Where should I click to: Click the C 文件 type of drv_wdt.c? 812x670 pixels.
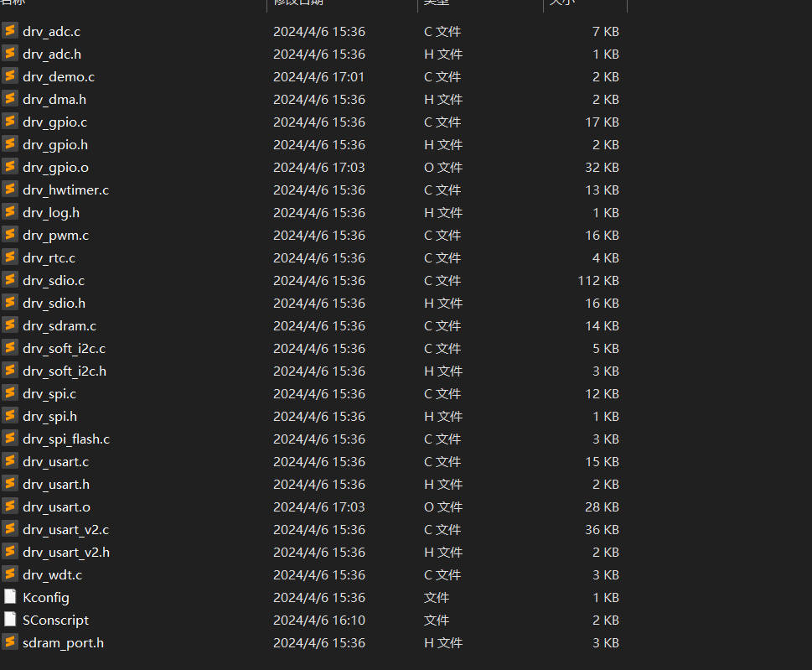(442, 574)
